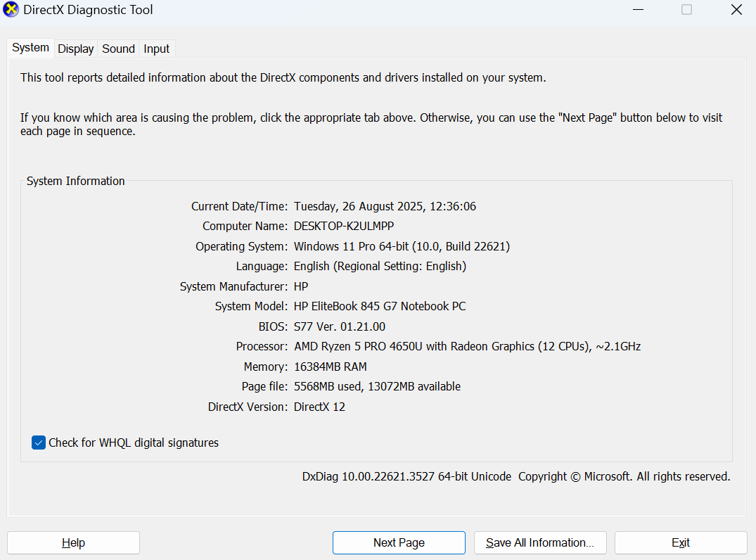Uncheck Check for WHQL digital signatures
This screenshot has height=560, width=756.
coord(39,443)
